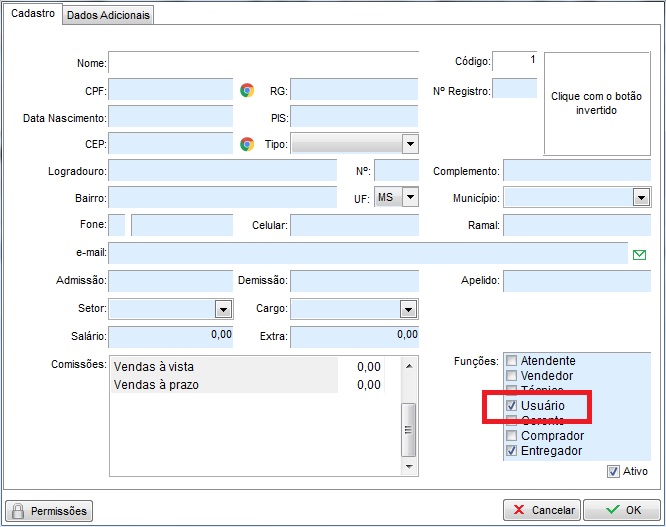The image size is (666, 527).
Task: Open the Tipo dropdown
Action: (410, 144)
